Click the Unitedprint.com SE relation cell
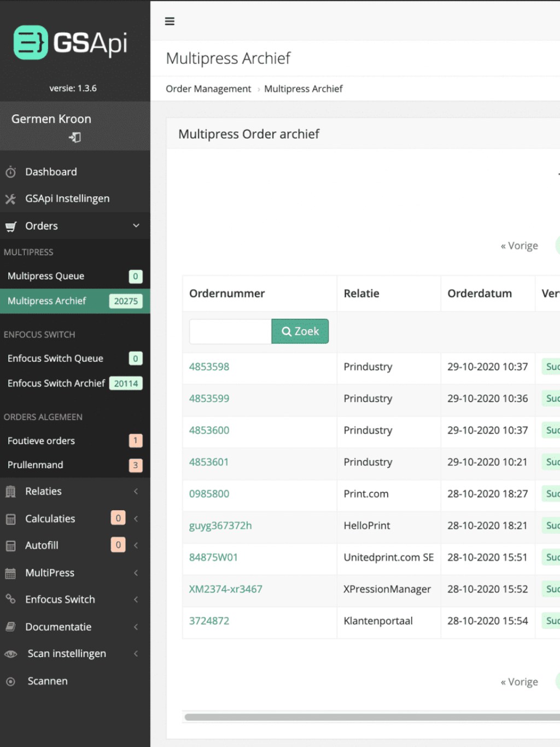 tap(389, 557)
